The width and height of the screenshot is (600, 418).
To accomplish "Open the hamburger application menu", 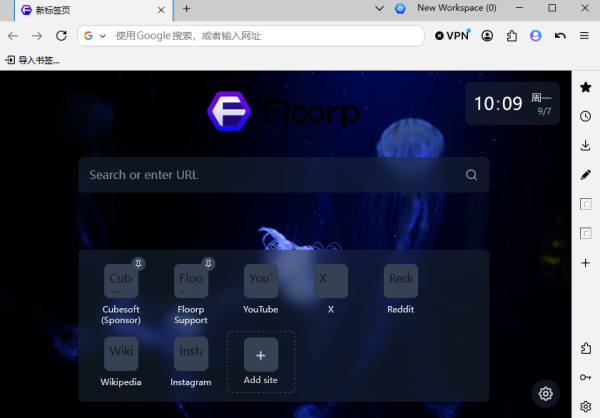I will pos(584,36).
